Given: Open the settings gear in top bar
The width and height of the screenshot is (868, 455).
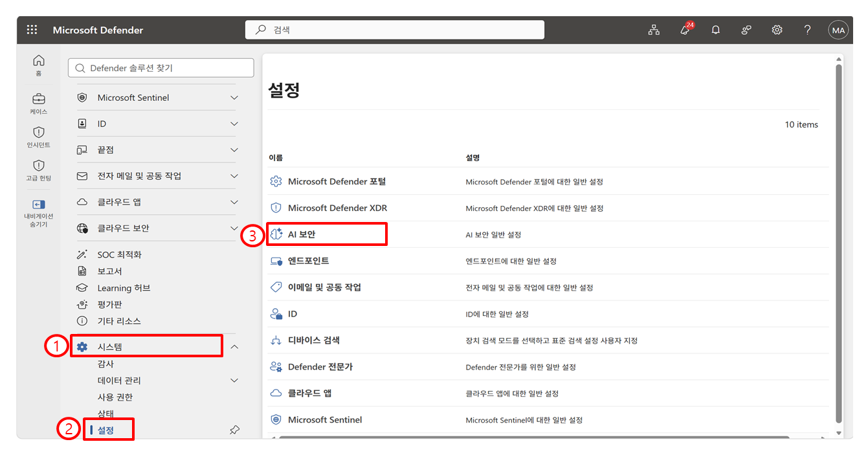Looking at the screenshot, I should tap(777, 30).
